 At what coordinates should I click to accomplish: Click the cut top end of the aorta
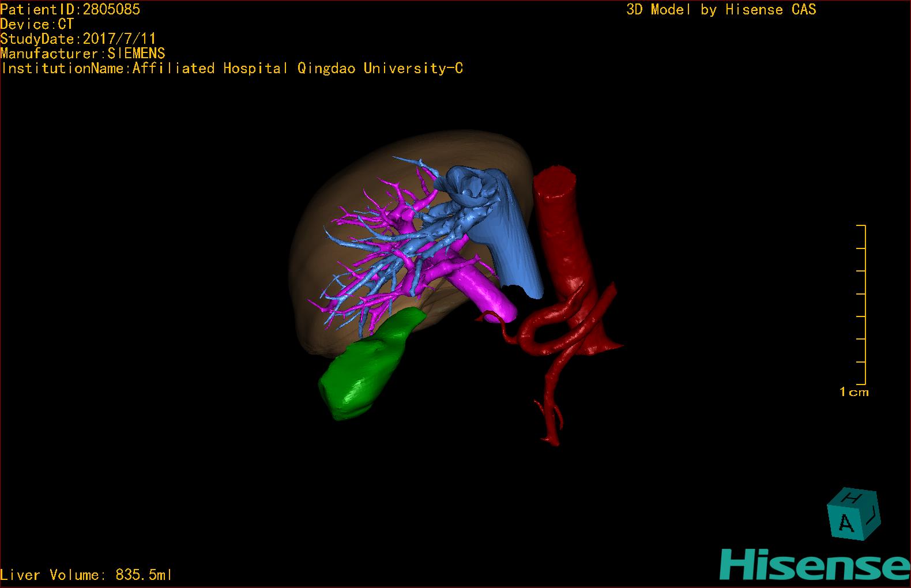pos(555,176)
